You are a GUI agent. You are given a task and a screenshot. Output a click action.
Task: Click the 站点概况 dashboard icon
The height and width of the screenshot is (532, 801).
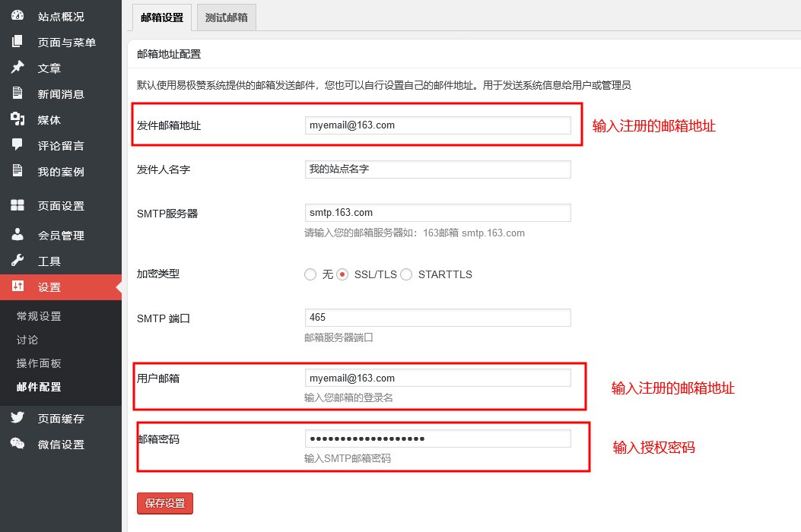coord(17,16)
